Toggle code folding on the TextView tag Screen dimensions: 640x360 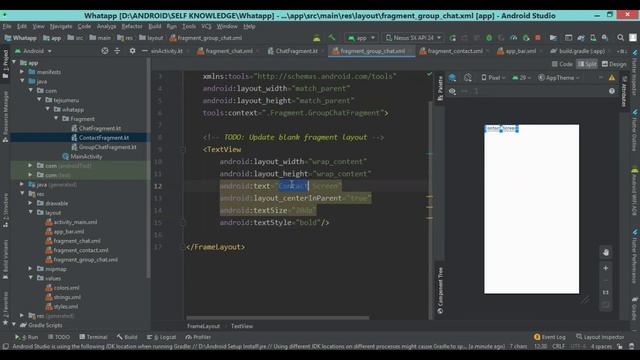coord(183,149)
